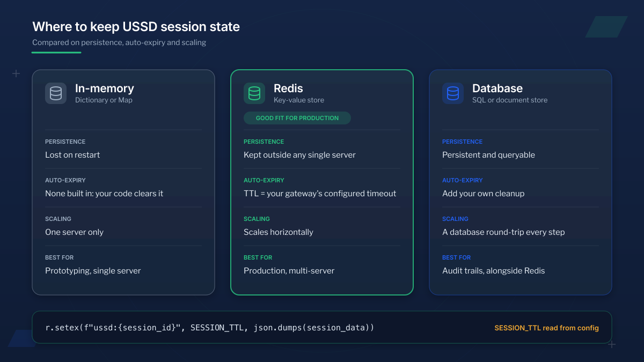Viewport: 644px width, 362px height.
Task: Click AUTO-EXPIRY label in In-memory card
Action: coord(65,180)
